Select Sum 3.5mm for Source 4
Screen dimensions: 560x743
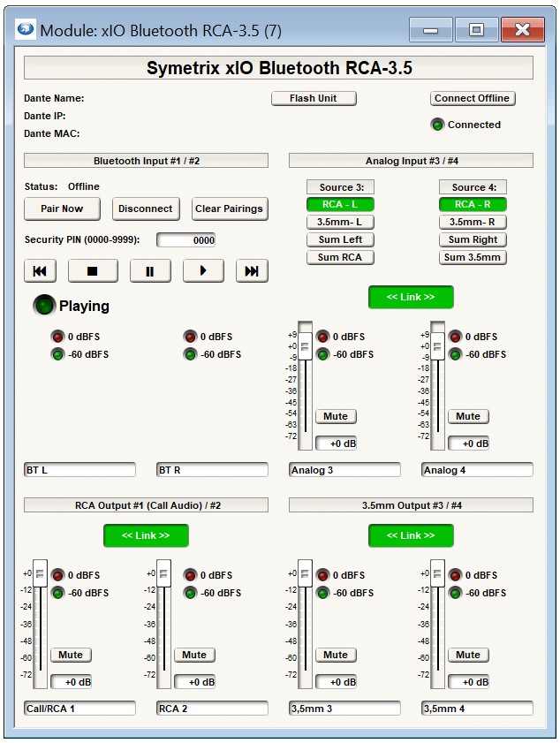pos(473,257)
